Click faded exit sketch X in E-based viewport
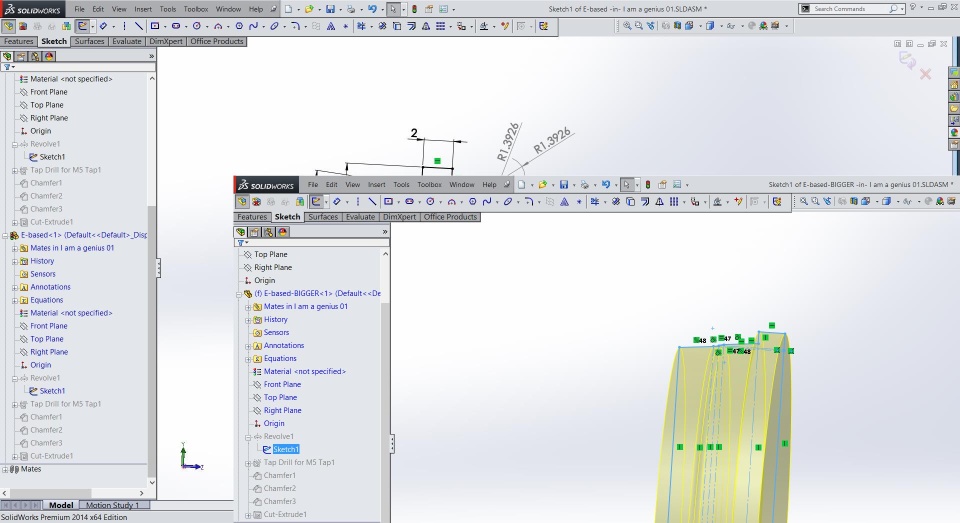This screenshot has height=523, width=960. pos(925,74)
